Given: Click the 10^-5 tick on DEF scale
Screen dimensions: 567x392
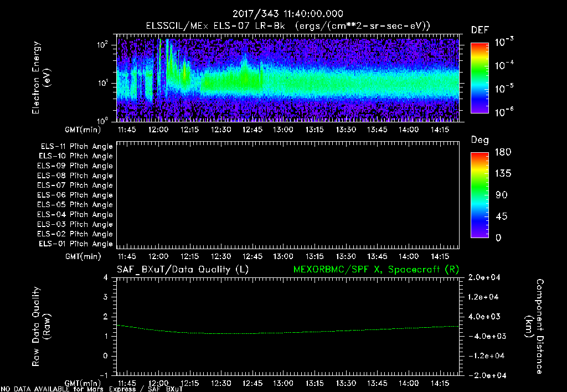Looking at the screenshot, I should tap(504, 88).
